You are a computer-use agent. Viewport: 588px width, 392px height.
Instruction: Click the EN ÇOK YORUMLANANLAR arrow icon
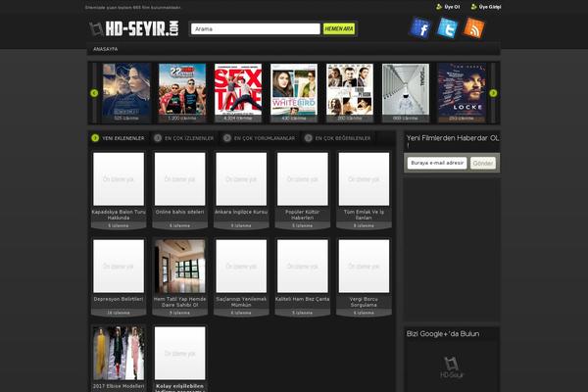[x=227, y=138]
